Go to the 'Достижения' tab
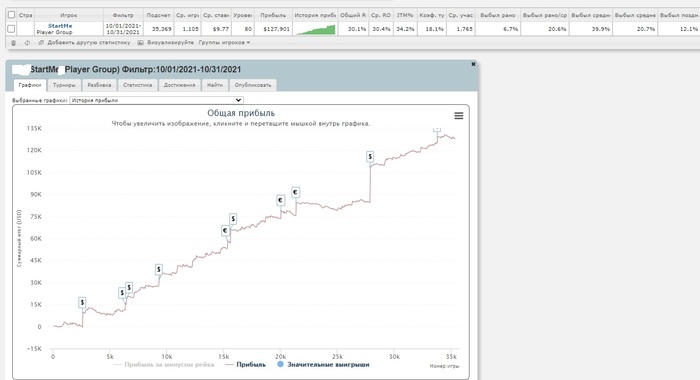This screenshot has height=380, width=700. [179, 85]
